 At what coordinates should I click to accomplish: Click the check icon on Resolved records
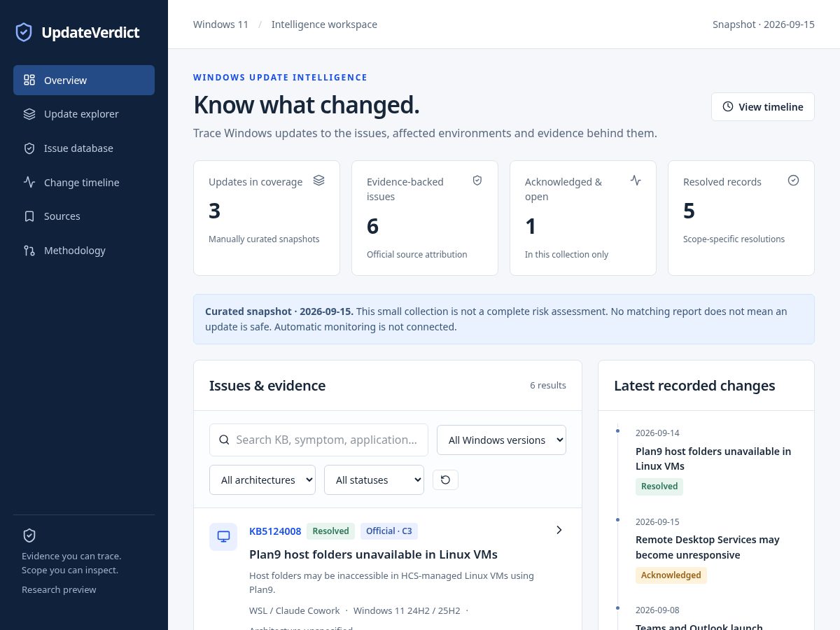pos(794,180)
